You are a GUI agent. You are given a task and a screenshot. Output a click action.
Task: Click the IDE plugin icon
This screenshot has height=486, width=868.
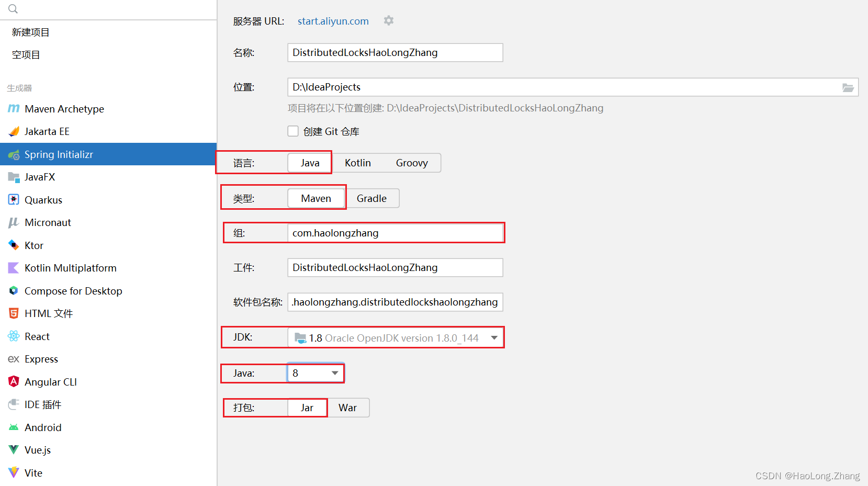pos(14,404)
